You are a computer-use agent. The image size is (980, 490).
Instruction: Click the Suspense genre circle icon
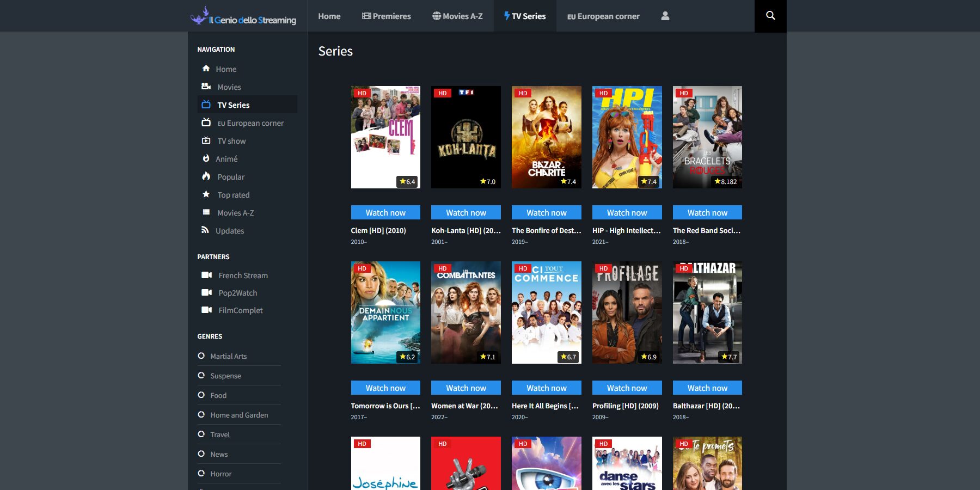(x=201, y=375)
